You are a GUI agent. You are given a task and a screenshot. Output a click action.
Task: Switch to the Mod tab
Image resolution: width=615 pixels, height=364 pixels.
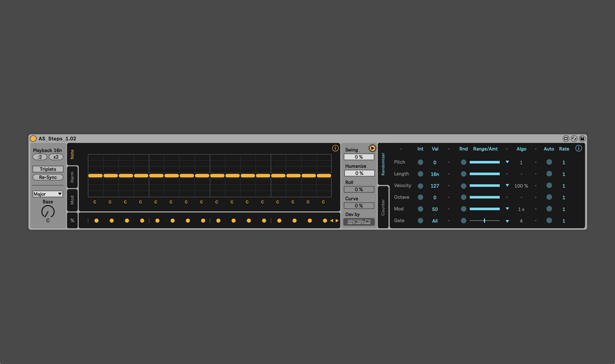(72, 200)
